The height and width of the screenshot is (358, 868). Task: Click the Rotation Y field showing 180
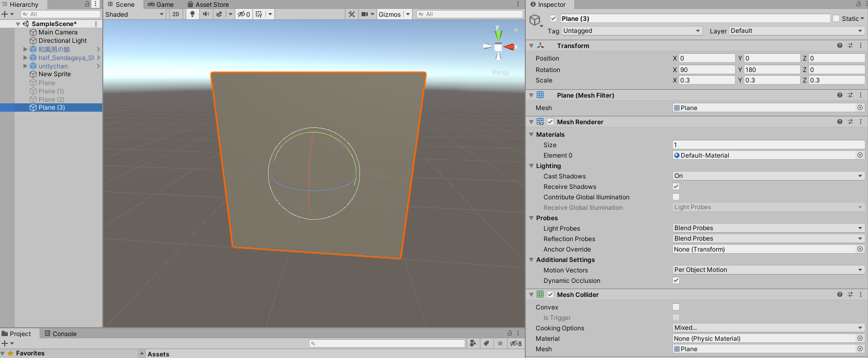[x=772, y=69]
